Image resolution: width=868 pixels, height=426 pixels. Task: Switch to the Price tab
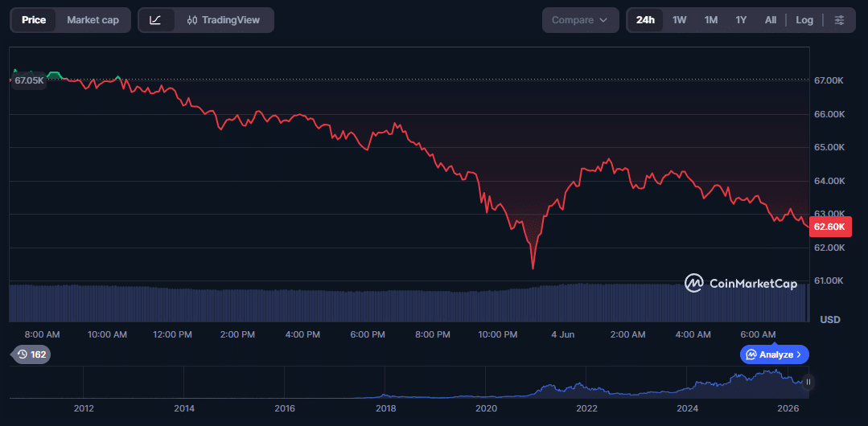click(x=34, y=20)
